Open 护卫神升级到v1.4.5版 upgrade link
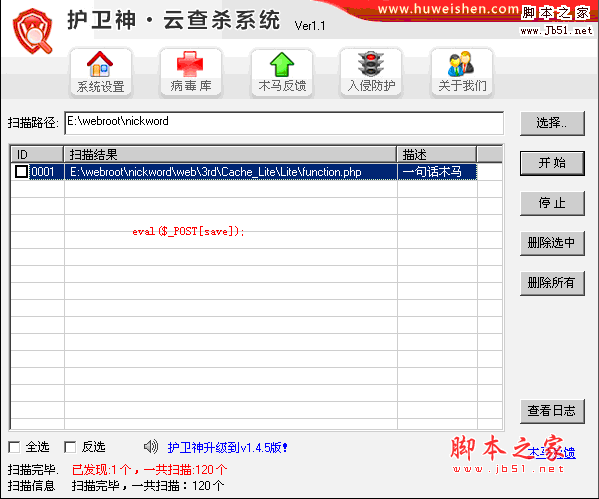 pyautogui.click(x=227, y=447)
